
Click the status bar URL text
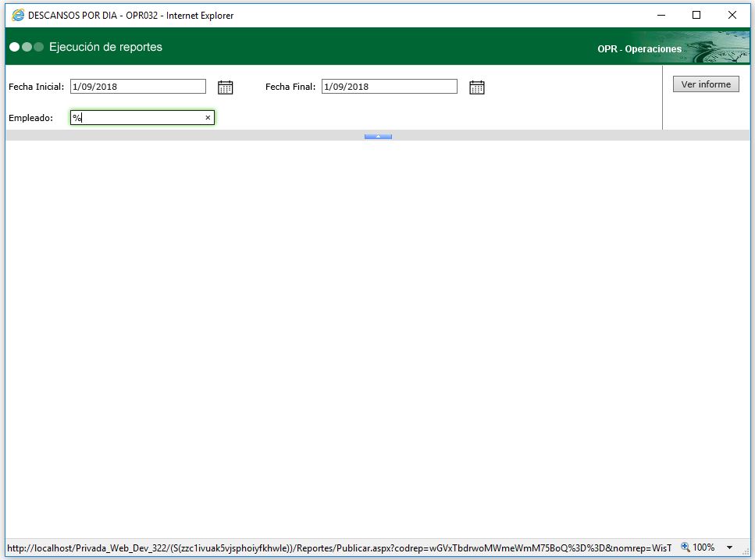point(339,548)
